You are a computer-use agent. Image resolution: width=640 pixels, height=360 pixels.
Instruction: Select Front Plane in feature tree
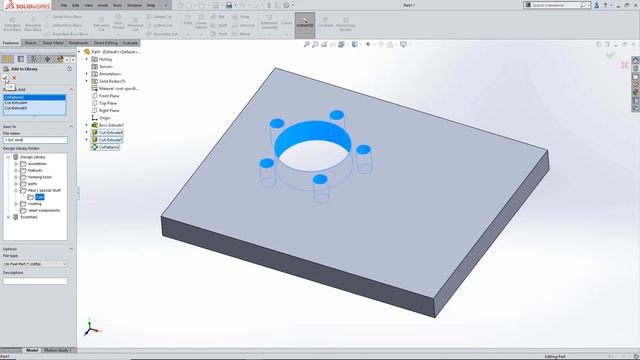[109, 96]
